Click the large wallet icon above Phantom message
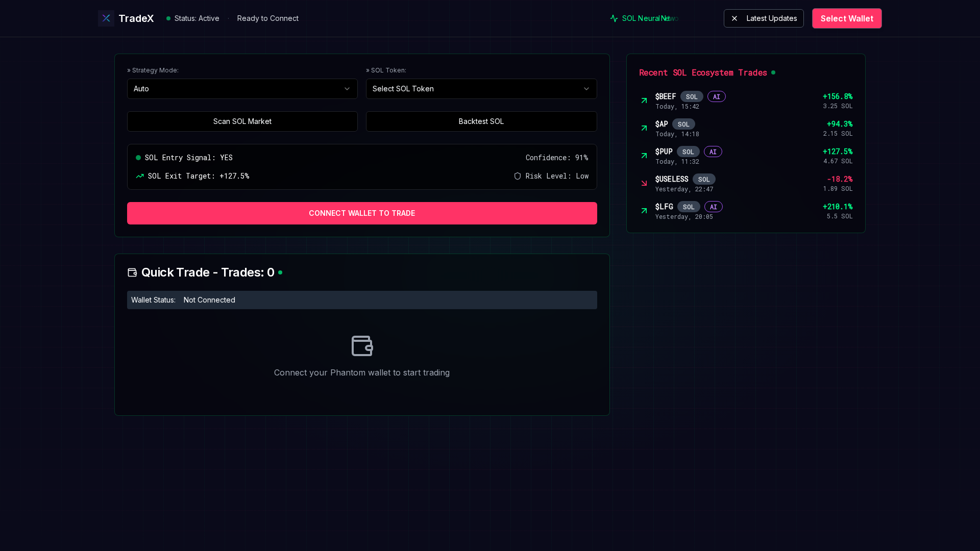The width and height of the screenshot is (980, 551). click(362, 346)
